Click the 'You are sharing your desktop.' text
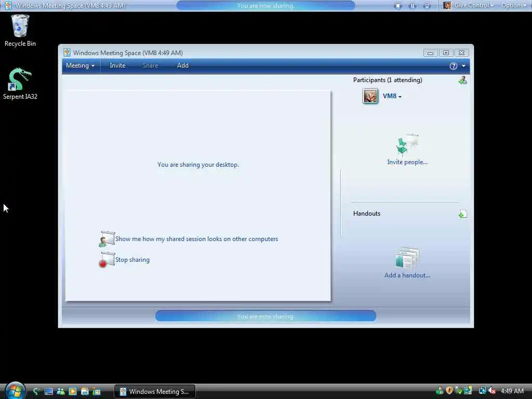The height and width of the screenshot is (399, 532). click(x=198, y=165)
